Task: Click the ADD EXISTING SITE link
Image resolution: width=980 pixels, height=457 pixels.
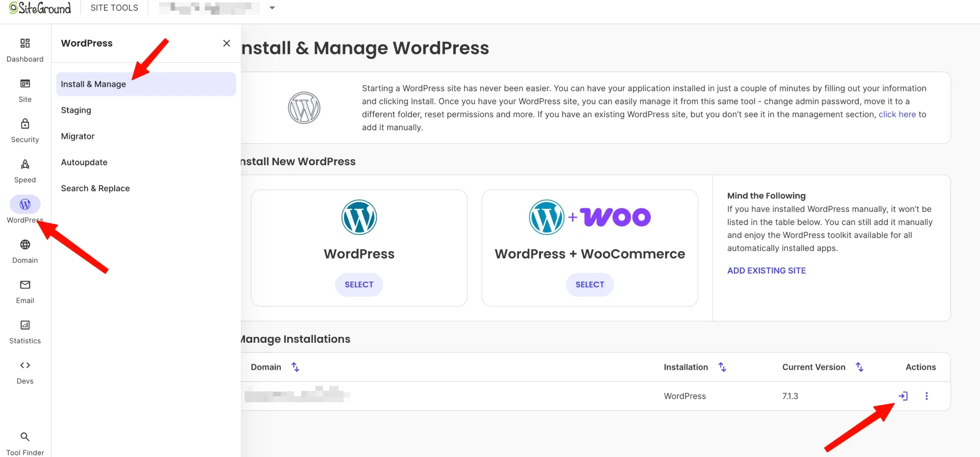Action: [x=766, y=270]
